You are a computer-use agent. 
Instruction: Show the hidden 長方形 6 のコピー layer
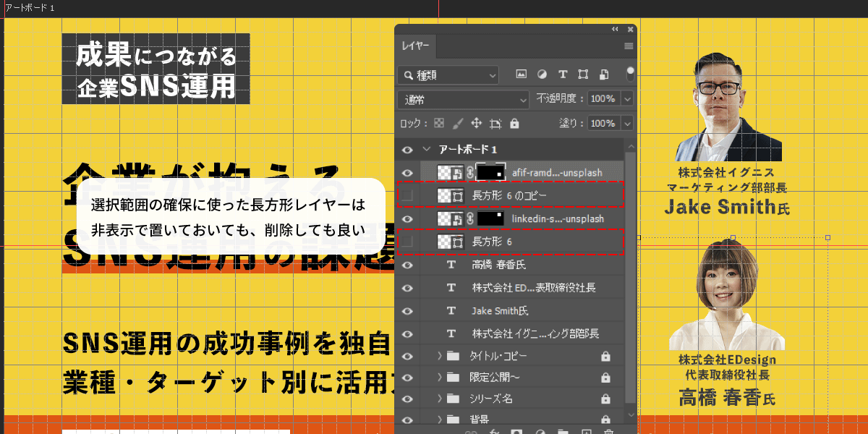point(407,195)
